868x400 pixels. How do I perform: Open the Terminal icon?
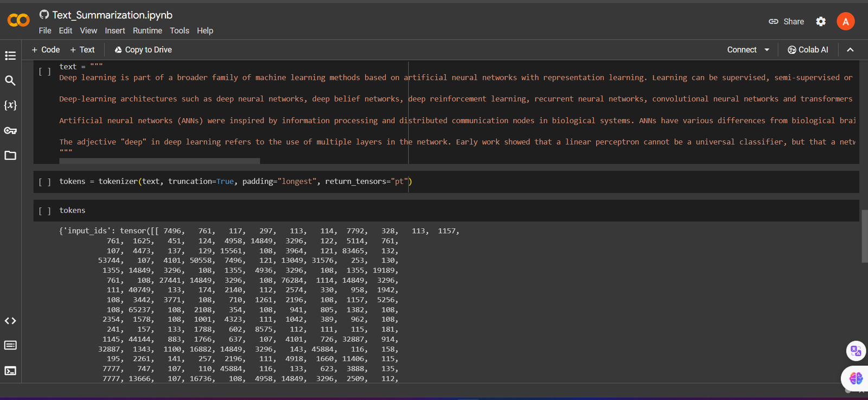click(10, 371)
